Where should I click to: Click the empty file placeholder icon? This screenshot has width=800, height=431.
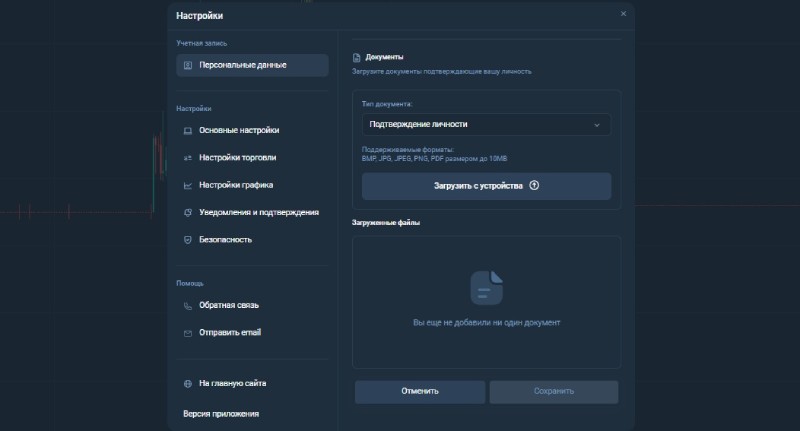point(486,287)
